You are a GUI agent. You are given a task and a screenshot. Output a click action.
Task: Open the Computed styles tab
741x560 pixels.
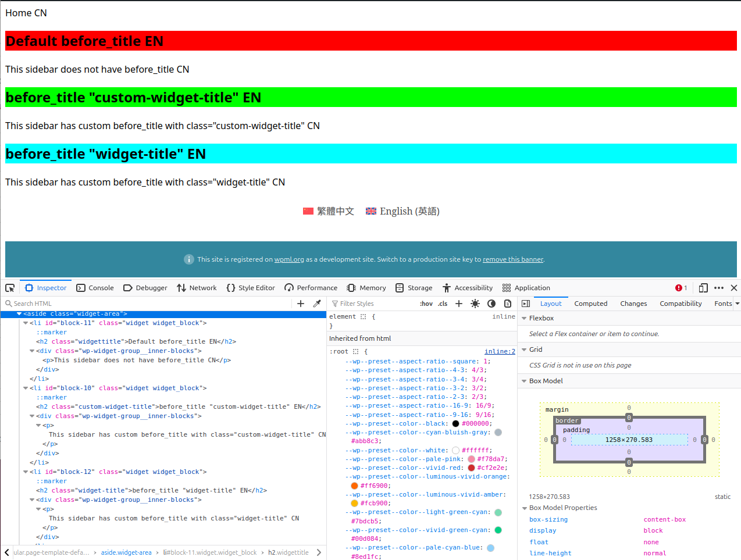tap(590, 304)
